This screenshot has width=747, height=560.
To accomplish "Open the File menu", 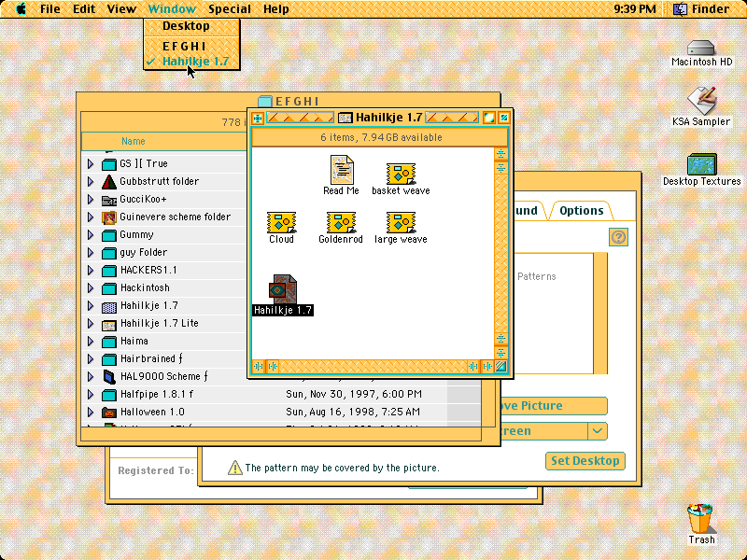I will click(x=50, y=8).
